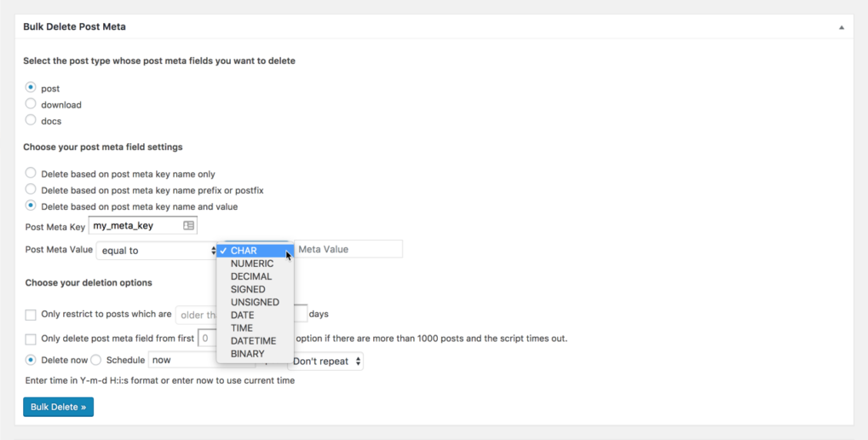Image resolution: width=868 pixels, height=440 pixels.
Task: Select SIGNED from the type list
Action: [255, 289]
